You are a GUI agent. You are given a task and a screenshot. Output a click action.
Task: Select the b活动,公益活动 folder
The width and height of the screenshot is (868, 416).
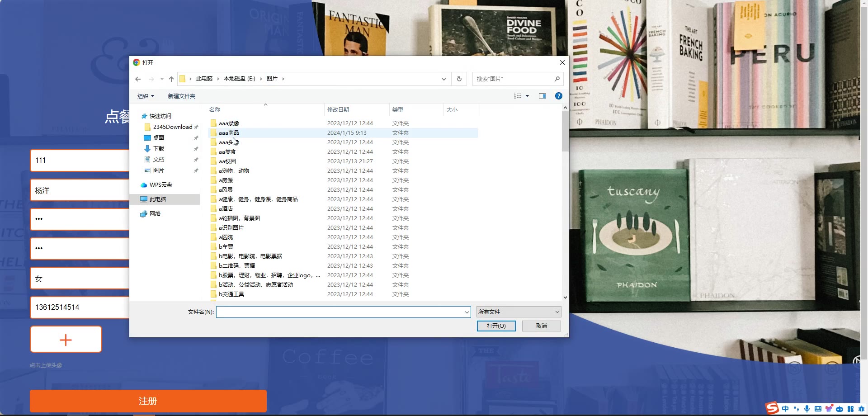(343, 285)
